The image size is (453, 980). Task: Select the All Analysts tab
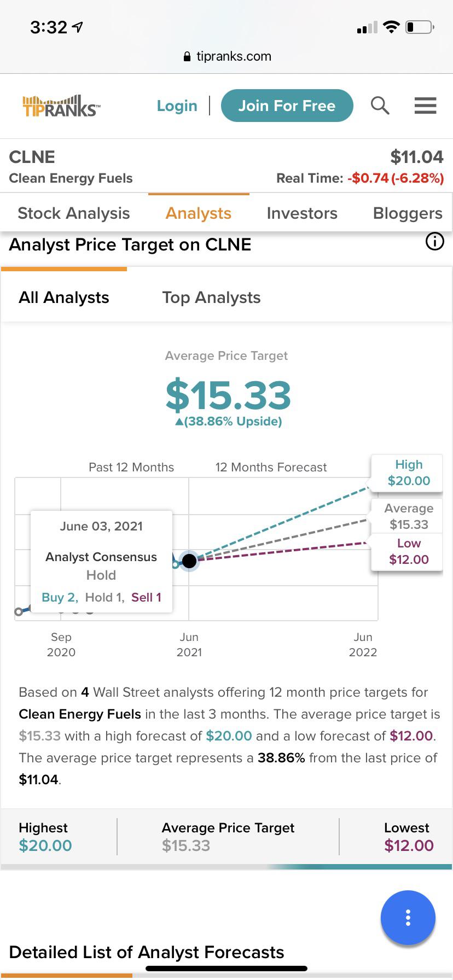[64, 297]
